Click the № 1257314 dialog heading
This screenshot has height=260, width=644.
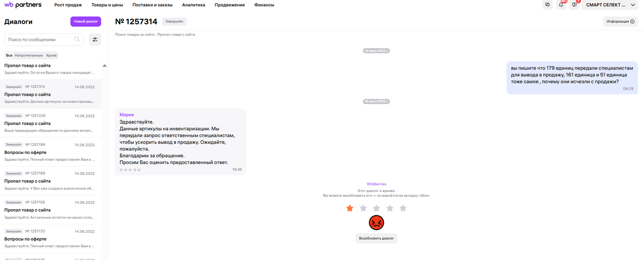point(136,21)
